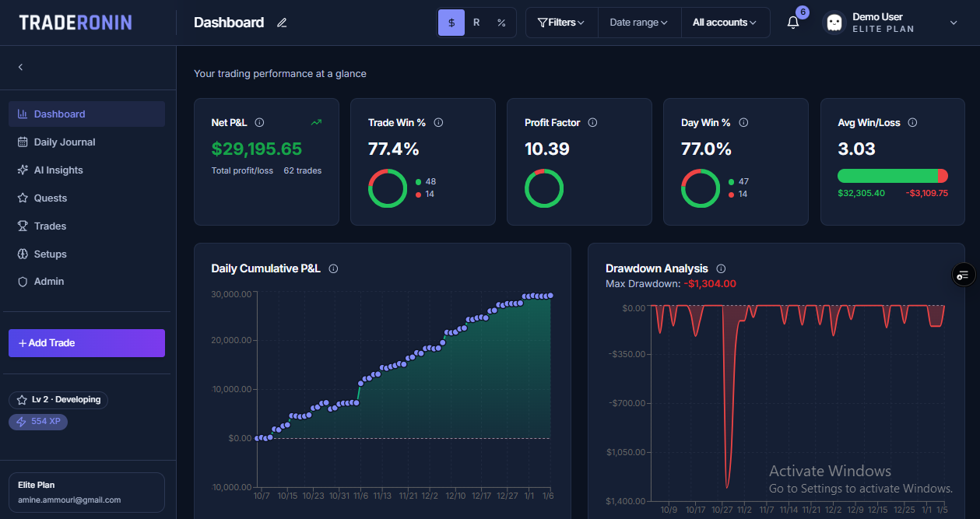Click the Net P&L info icon
980x519 pixels.
point(260,122)
